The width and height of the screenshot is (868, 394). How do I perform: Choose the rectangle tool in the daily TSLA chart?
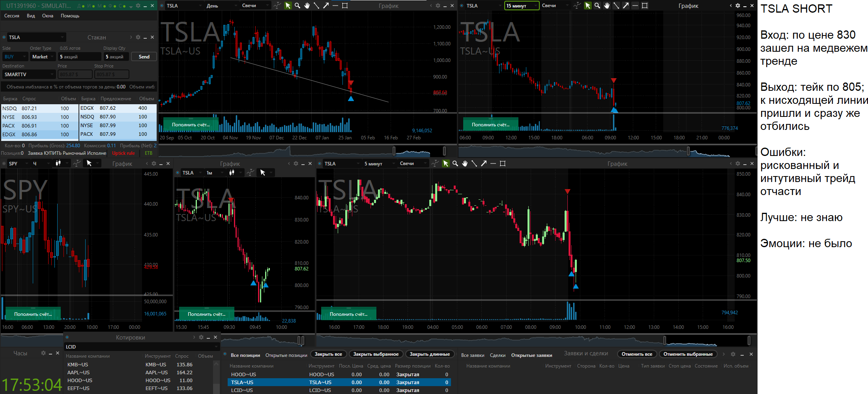(344, 6)
